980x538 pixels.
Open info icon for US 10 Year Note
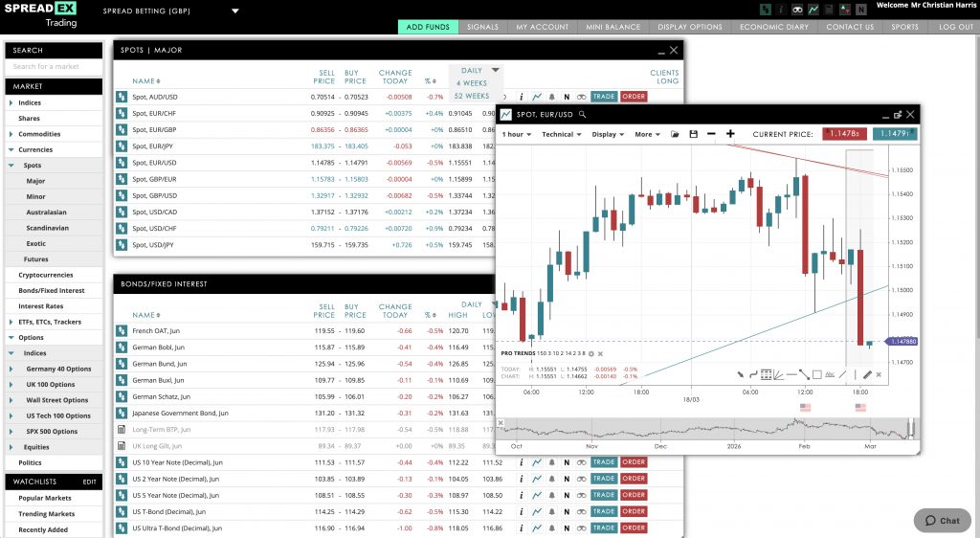tap(522, 462)
